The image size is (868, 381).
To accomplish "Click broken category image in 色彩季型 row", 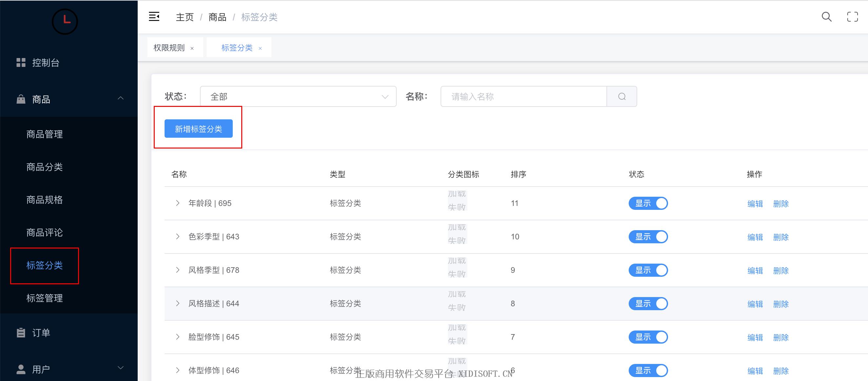I will pyautogui.click(x=457, y=234).
